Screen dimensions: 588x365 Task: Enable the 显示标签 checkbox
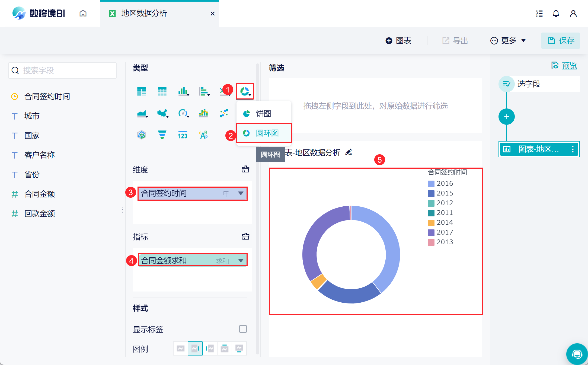243,329
